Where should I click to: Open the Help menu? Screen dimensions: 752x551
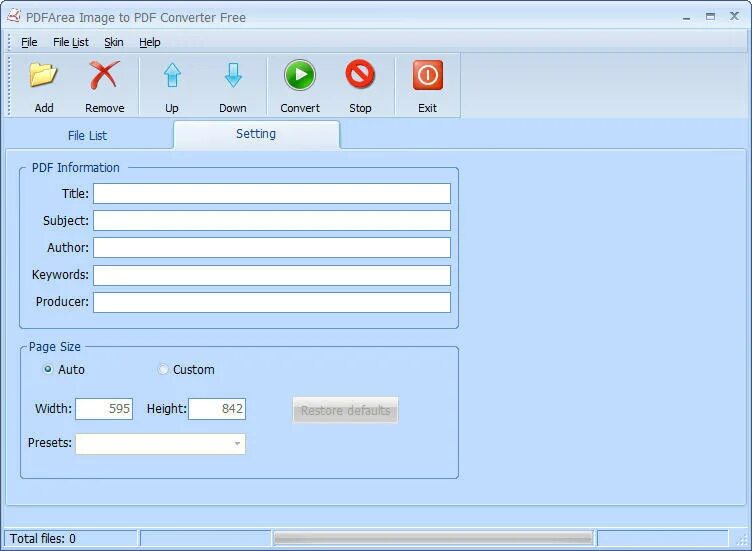[x=150, y=42]
